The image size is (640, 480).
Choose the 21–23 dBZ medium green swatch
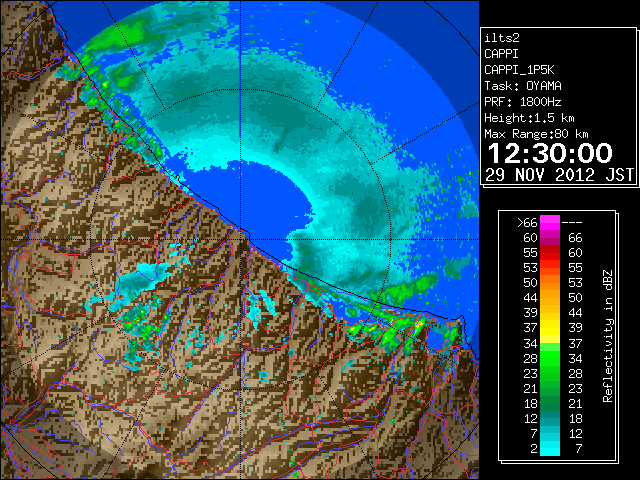[x=550, y=389]
